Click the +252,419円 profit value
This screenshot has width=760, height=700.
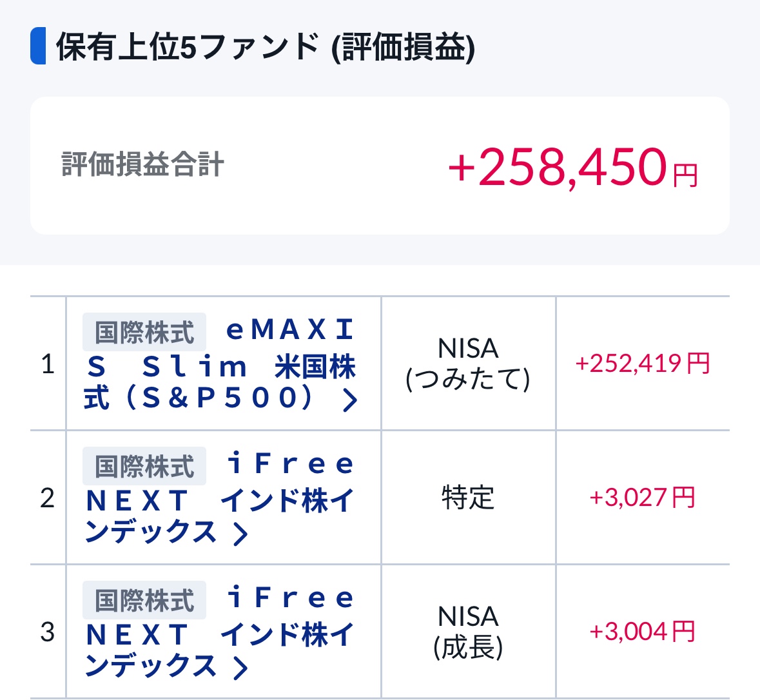point(642,364)
